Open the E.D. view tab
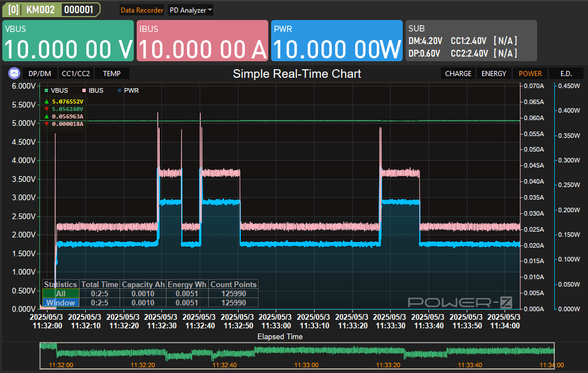The height and width of the screenshot is (373, 588). pyautogui.click(x=566, y=73)
